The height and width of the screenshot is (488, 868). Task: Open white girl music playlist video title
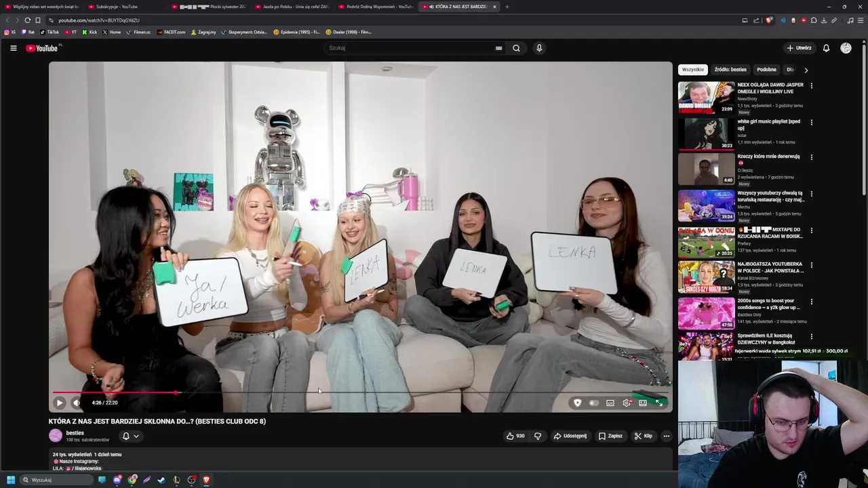pyautogui.click(x=769, y=125)
